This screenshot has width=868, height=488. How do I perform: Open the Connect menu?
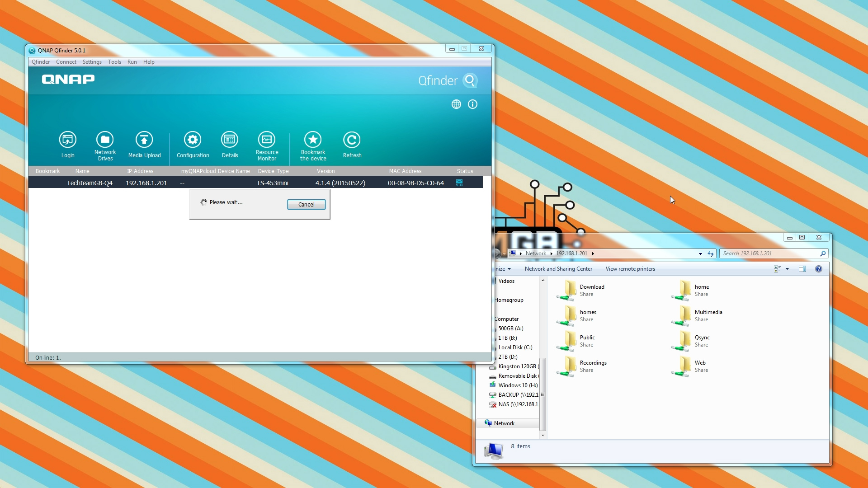point(66,62)
